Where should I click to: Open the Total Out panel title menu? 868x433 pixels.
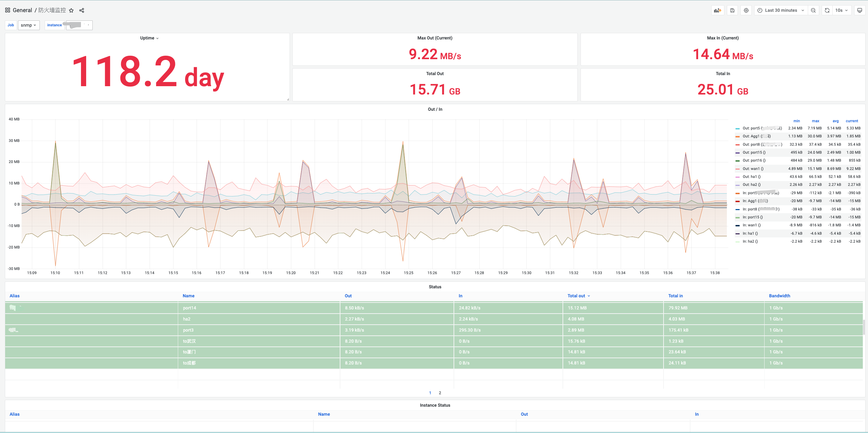coord(435,74)
